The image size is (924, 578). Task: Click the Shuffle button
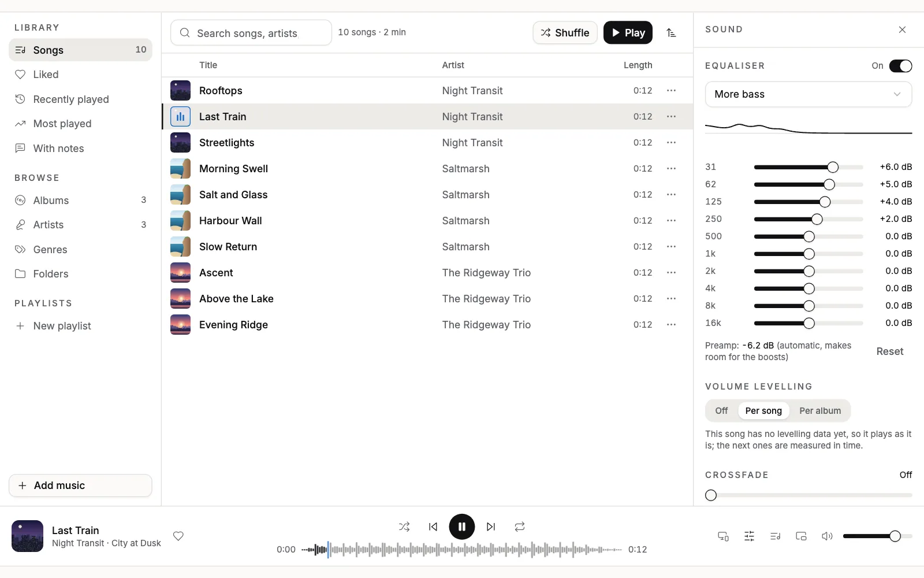coord(565,33)
